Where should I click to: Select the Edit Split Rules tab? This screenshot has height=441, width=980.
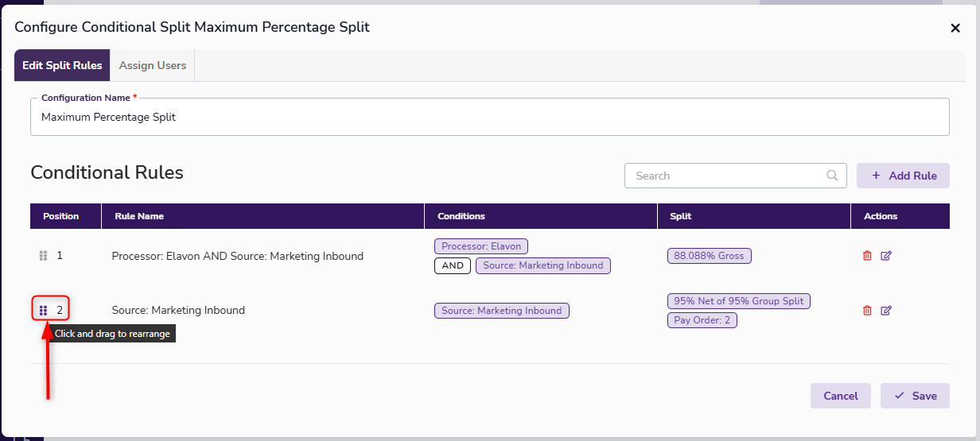(x=62, y=65)
